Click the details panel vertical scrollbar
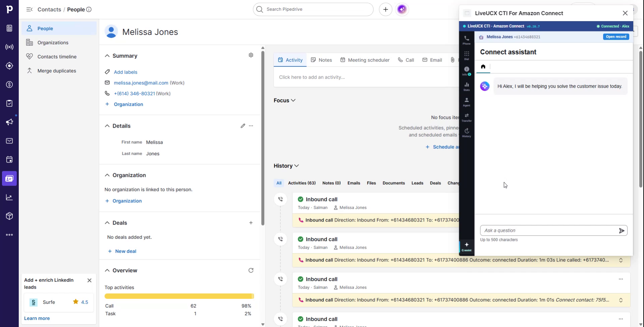 pyautogui.click(x=263, y=138)
